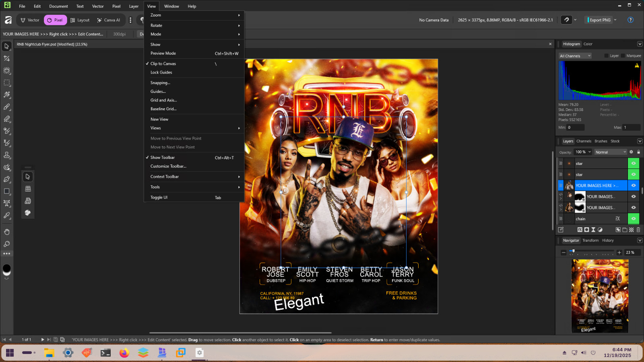Viewport: 644px width, 362px height.
Task: Click the layer FX icon below layers
Action: 580,230
